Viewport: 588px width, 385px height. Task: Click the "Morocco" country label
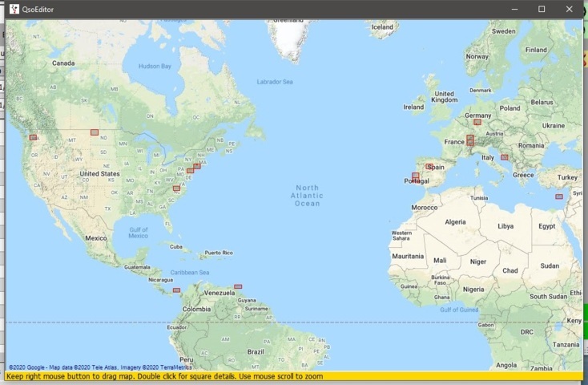[425, 207]
